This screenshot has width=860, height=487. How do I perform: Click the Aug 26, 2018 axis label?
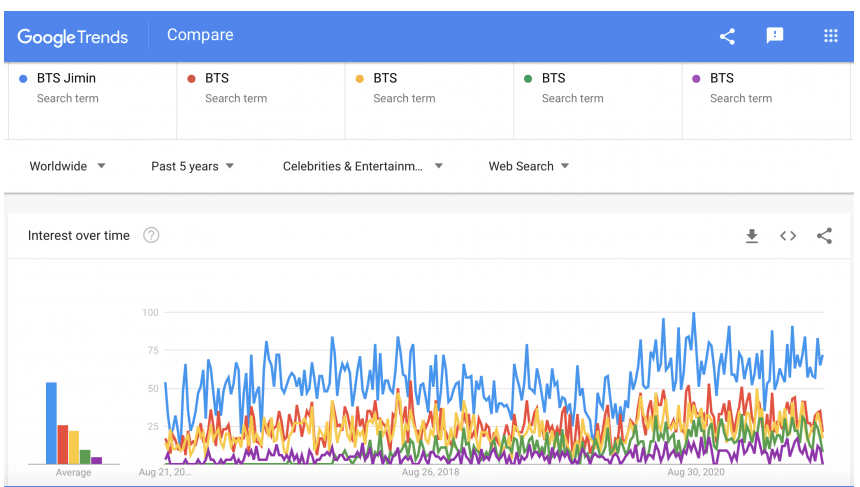click(431, 472)
